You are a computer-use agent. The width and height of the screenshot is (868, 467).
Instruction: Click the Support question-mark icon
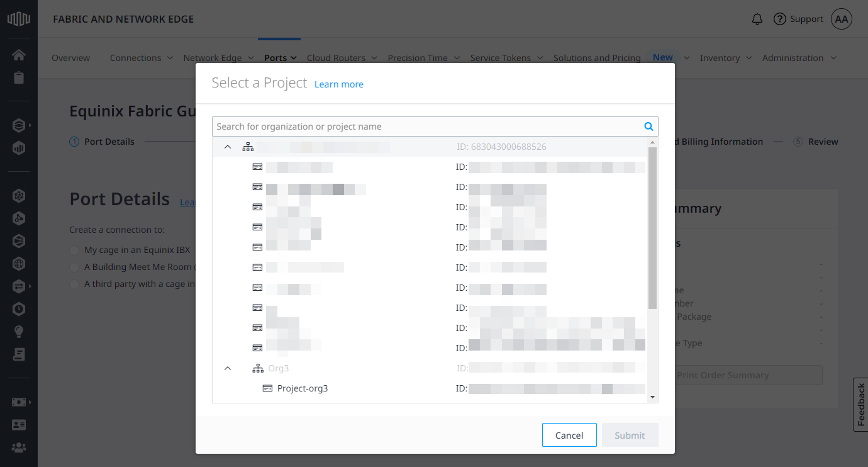point(780,19)
